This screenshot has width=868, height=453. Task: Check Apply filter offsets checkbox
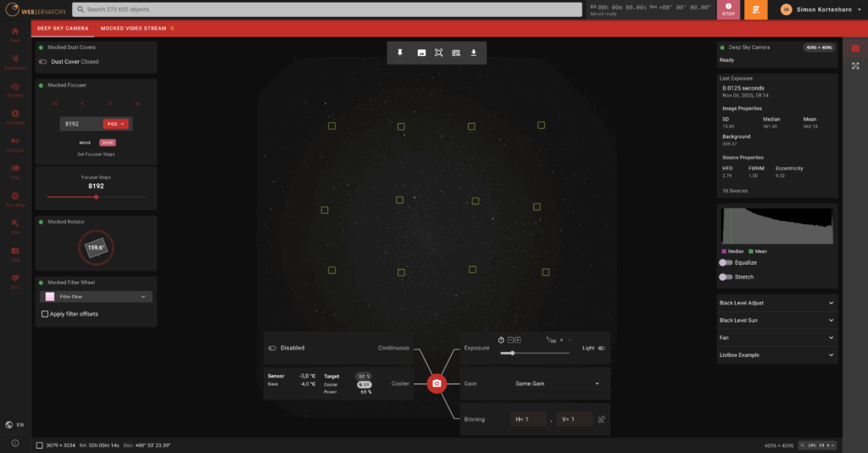coord(45,314)
